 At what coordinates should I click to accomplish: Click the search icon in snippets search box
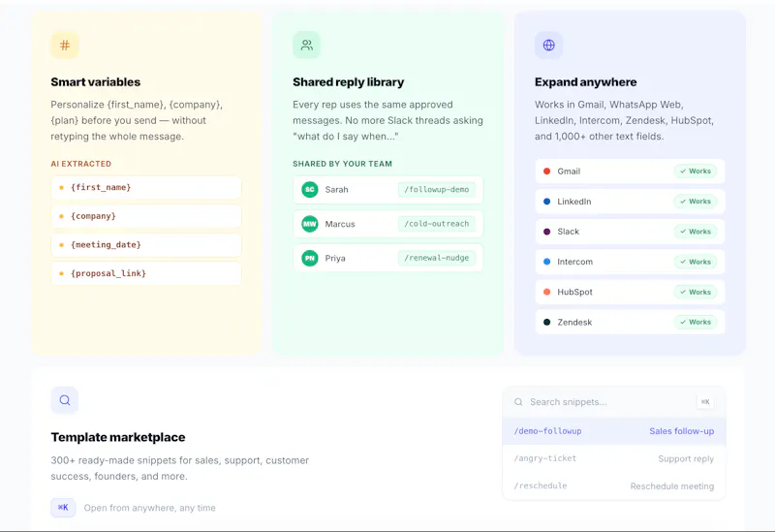518,402
